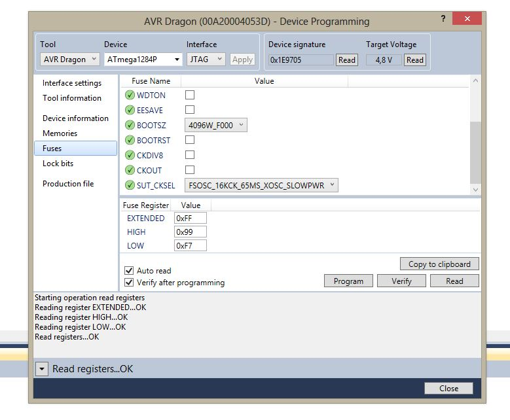Screen dimensions: 510x420
Task: Click the LOW fuse value field 0xF7
Action: click(191, 245)
